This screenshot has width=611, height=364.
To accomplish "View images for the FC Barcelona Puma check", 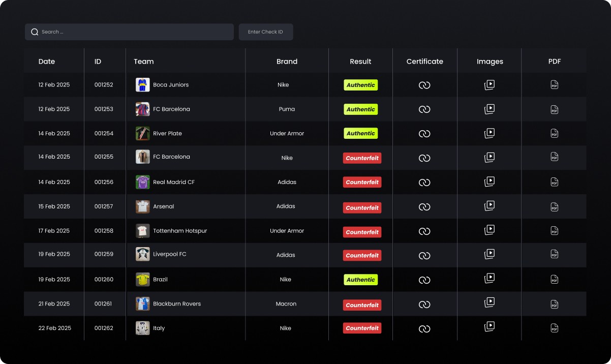I will click(489, 109).
